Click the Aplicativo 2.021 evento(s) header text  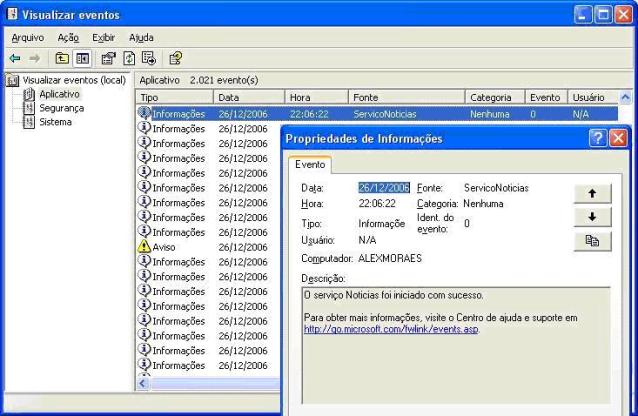(x=199, y=80)
